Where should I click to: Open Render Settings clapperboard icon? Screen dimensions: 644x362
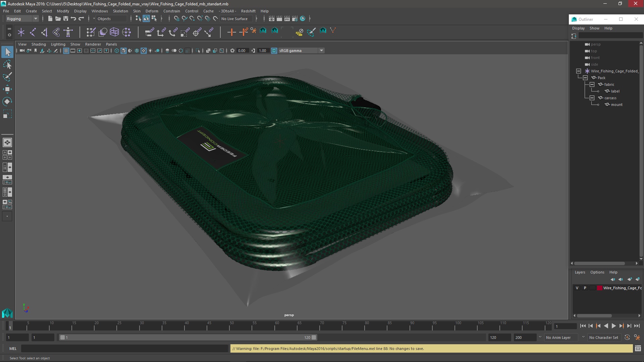pyautogui.click(x=294, y=19)
